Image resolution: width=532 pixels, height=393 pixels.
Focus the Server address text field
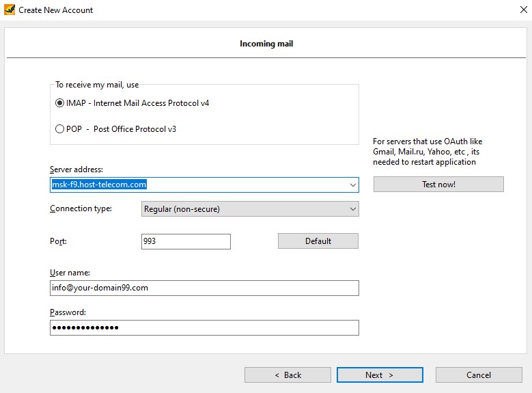pyautogui.click(x=199, y=185)
